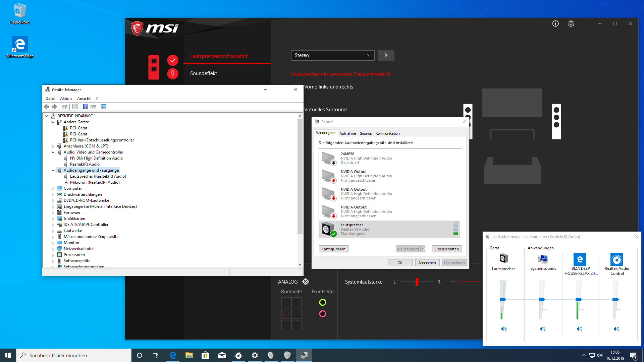The width and height of the screenshot is (644, 362).
Task: Click the Windows search box
Action: click(x=74, y=355)
